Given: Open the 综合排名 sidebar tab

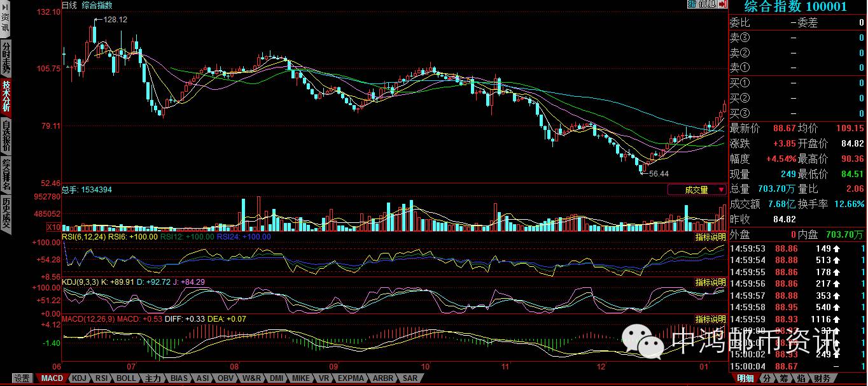Looking at the screenshot, I should (6, 174).
